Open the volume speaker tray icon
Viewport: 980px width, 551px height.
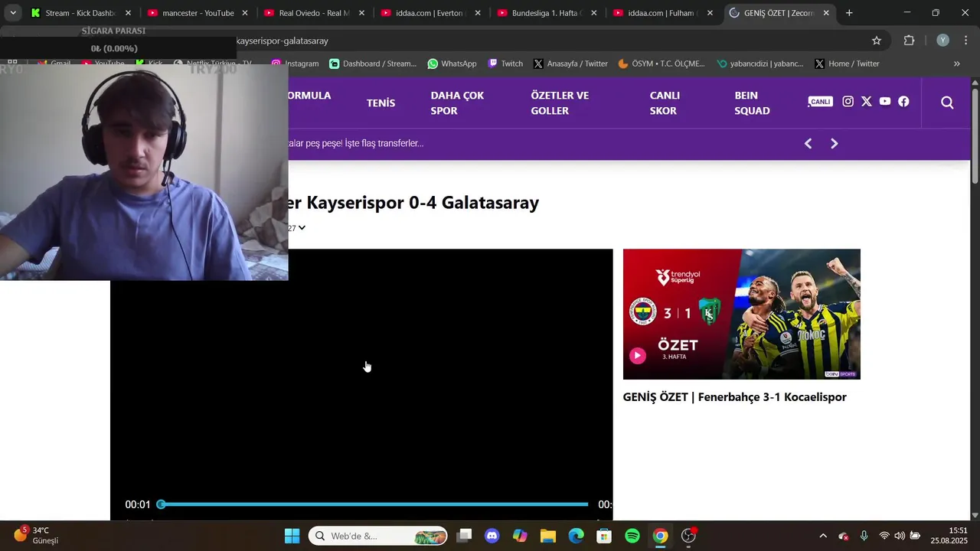[x=900, y=536]
